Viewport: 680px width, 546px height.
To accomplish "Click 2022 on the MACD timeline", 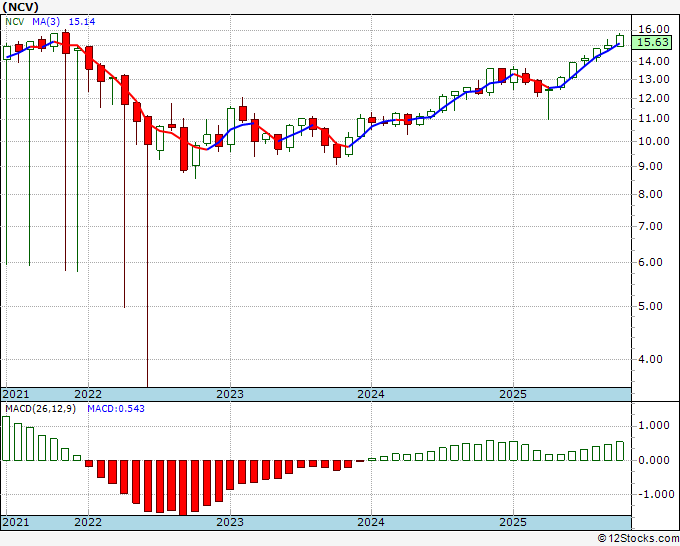I will [x=88, y=522].
